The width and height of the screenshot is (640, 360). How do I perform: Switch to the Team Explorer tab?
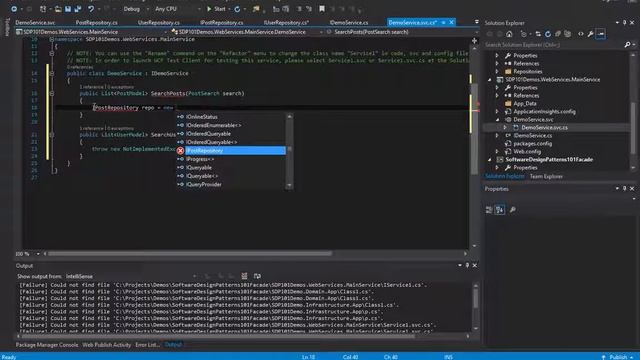(x=546, y=176)
